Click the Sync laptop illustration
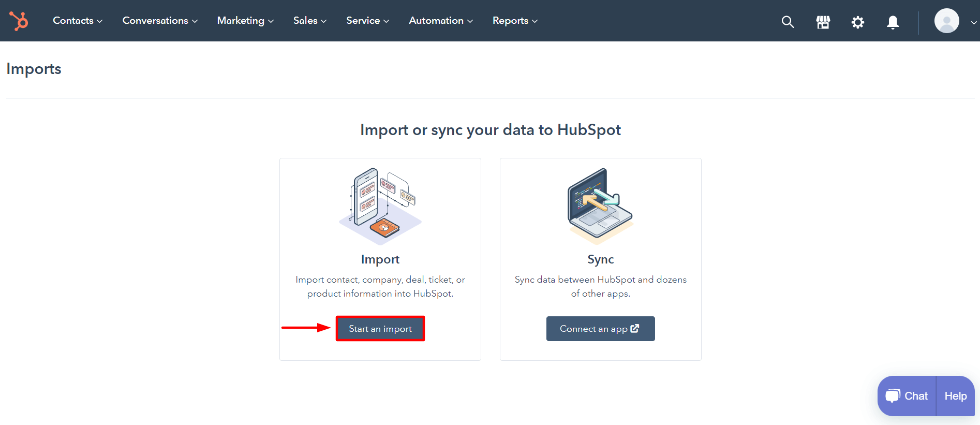Image resolution: width=980 pixels, height=425 pixels. [601, 206]
